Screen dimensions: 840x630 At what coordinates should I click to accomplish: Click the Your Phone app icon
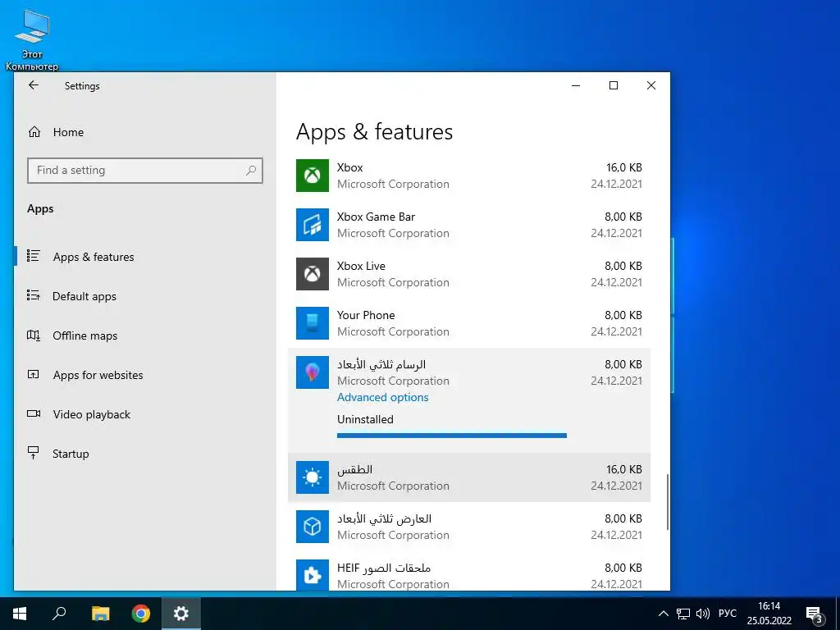click(x=313, y=323)
